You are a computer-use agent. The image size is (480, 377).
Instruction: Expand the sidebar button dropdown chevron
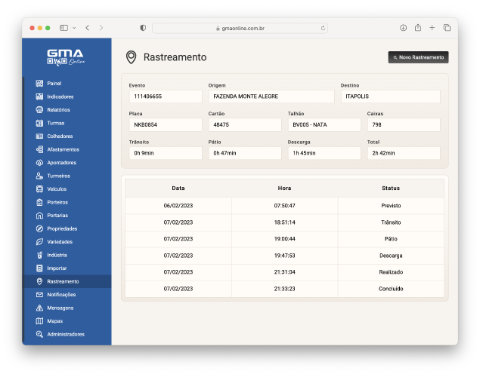pos(74,28)
